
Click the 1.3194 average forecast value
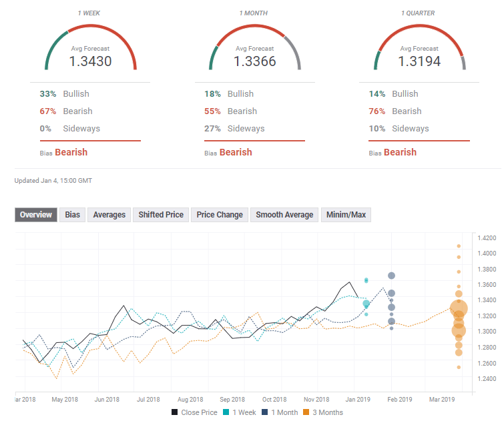(x=419, y=61)
